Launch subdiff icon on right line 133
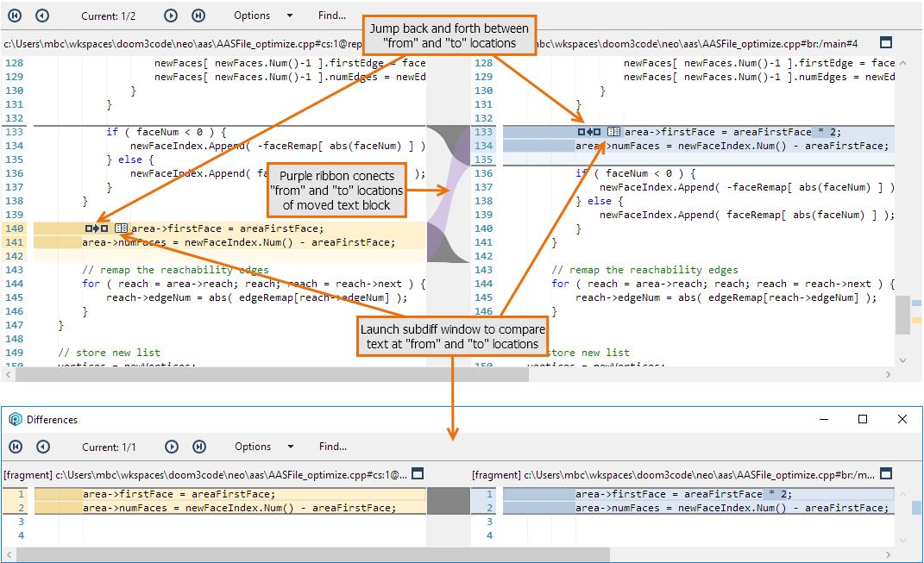Viewport: 924px width, 563px height. 614,132
